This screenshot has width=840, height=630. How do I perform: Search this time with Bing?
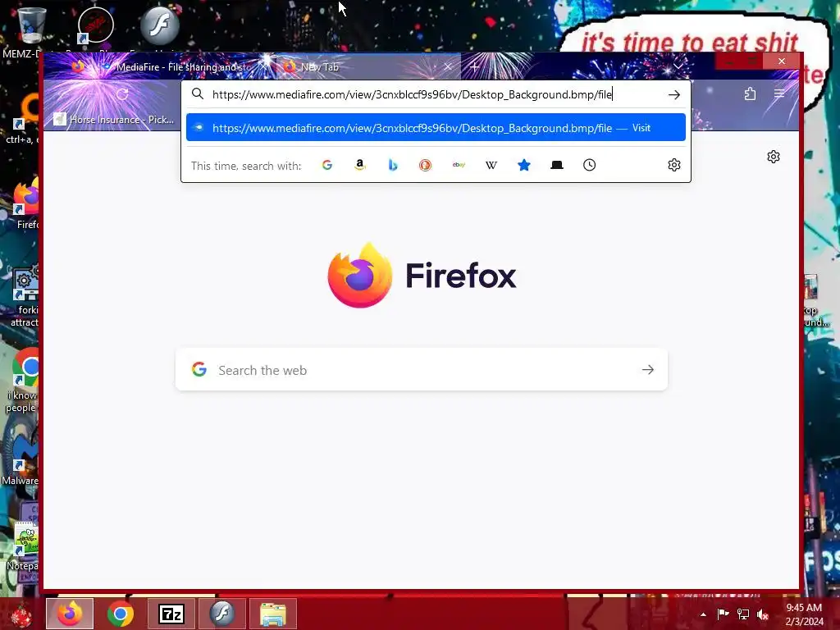pyautogui.click(x=393, y=165)
